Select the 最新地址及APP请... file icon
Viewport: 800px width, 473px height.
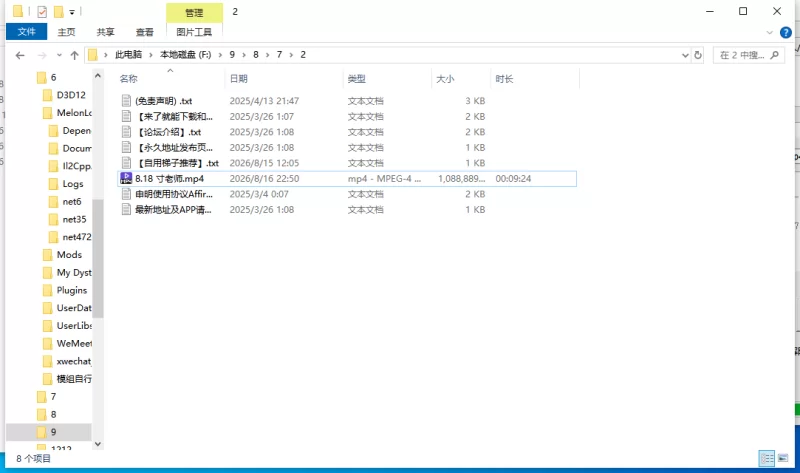pyautogui.click(x=126, y=209)
